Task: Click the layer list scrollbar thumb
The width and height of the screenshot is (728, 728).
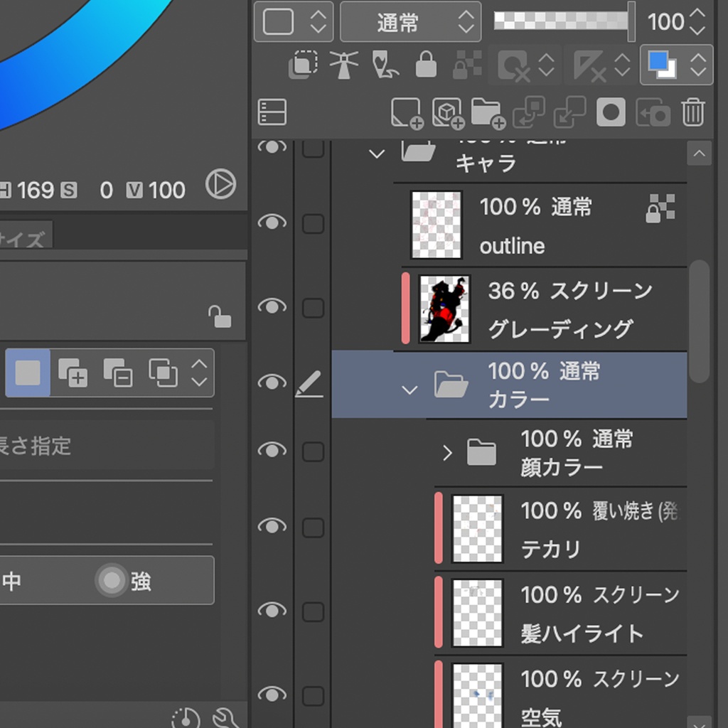Action: tap(700, 321)
